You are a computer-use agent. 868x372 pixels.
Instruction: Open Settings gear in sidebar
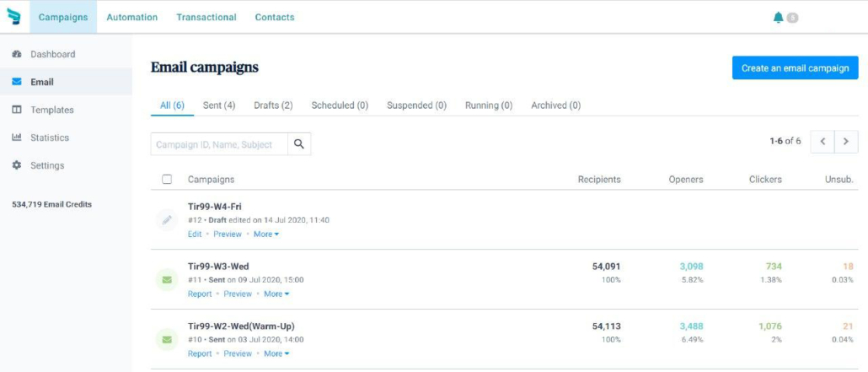pos(17,165)
